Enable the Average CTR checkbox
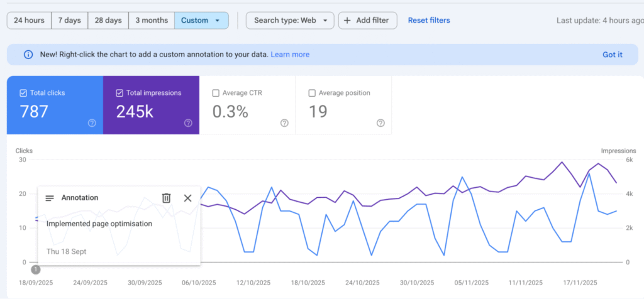The height and width of the screenshot is (299, 644). tap(216, 93)
